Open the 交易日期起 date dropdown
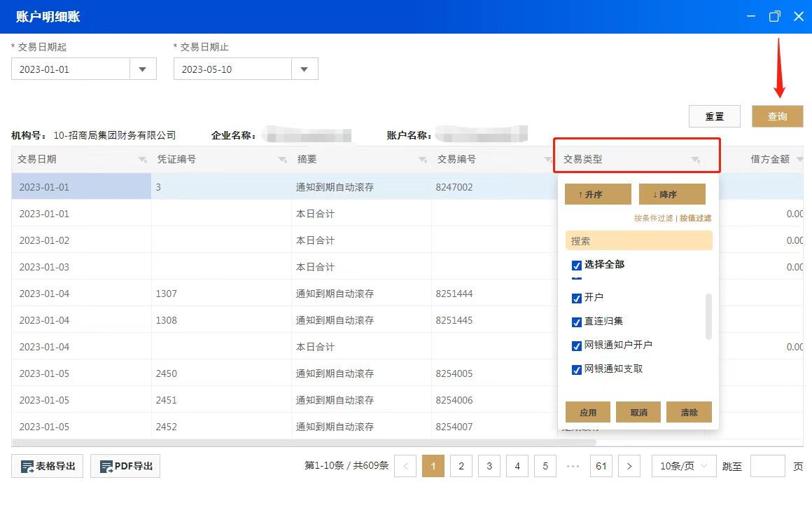 click(x=143, y=69)
